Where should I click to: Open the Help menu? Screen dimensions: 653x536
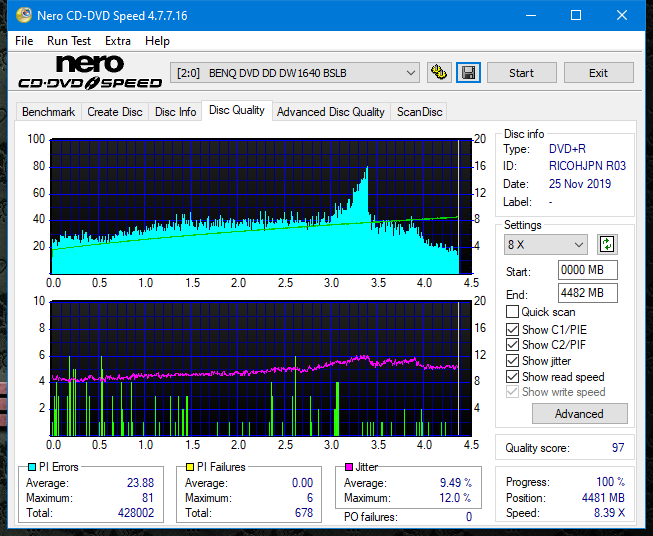coord(157,41)
